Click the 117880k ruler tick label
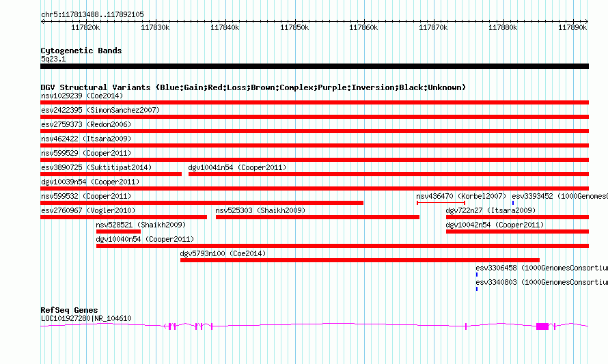608x364 pixels. coord(503,27)
